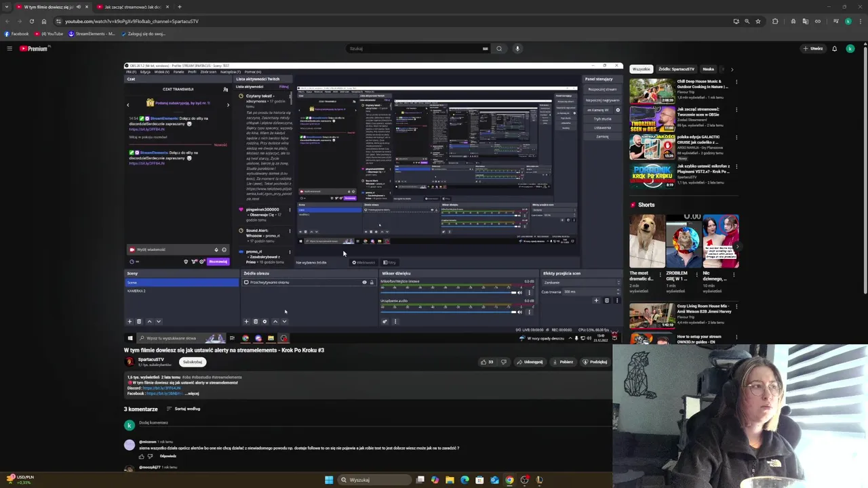Open The most dramatic dog Short thumbnail
Screen dimensions: 868x488
(x=647, y=241)
